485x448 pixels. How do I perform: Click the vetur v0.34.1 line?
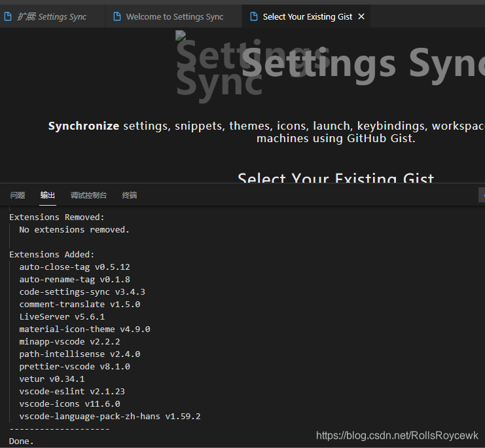52,379
